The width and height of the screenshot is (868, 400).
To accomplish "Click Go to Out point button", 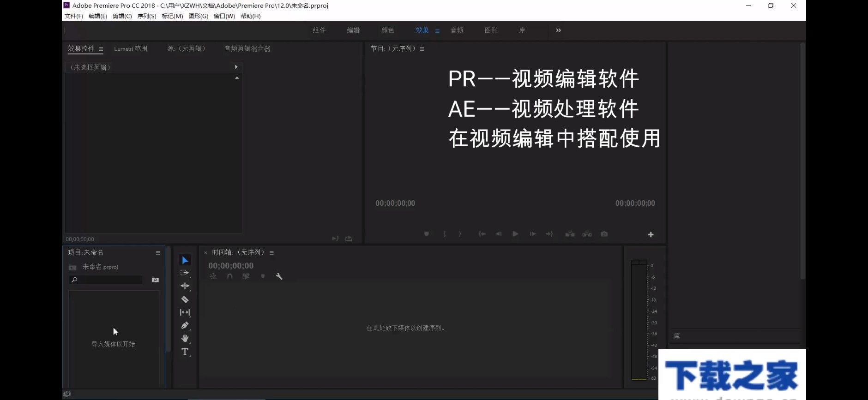I will (x=549, y=234).
